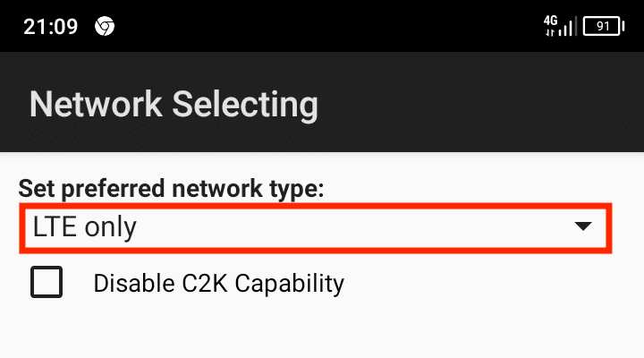The width and height of the screenshot is (644, 358).
Task: Open the preferred network type dropdown
Action: 315,227
